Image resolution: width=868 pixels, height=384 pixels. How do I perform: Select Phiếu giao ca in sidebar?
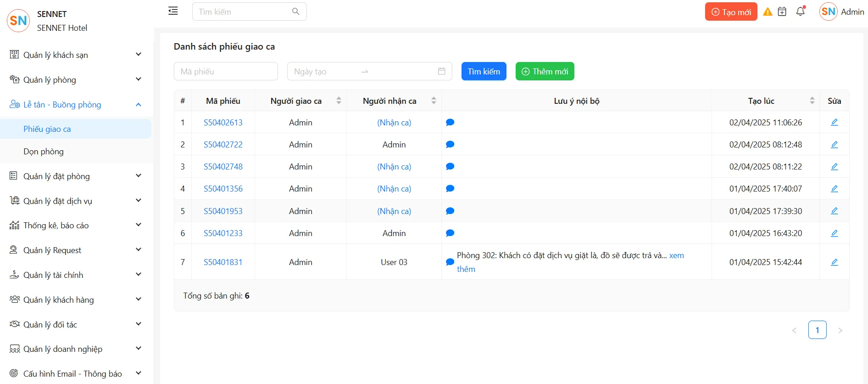[x=47, y=129]
